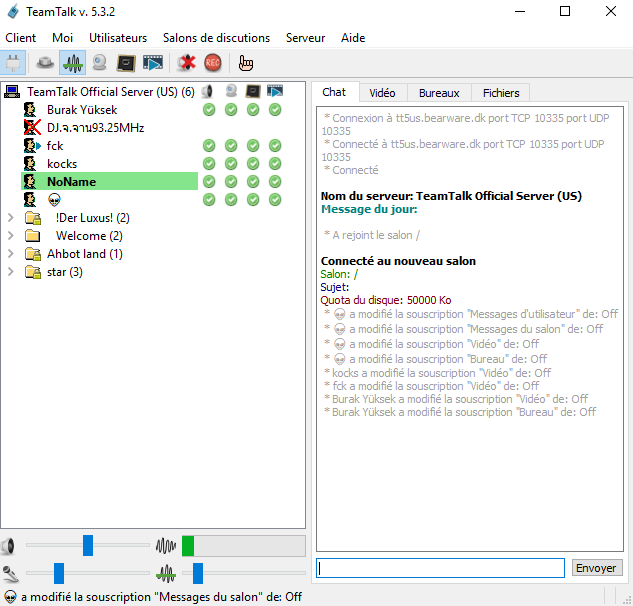Image resolution: width=633 pixels, height=606 pixels.
Task: Switch to the Vidéo tab
Action: tap(382, 93)
